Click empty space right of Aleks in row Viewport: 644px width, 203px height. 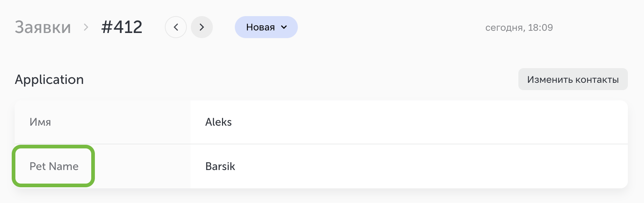(x=403, y=122)
